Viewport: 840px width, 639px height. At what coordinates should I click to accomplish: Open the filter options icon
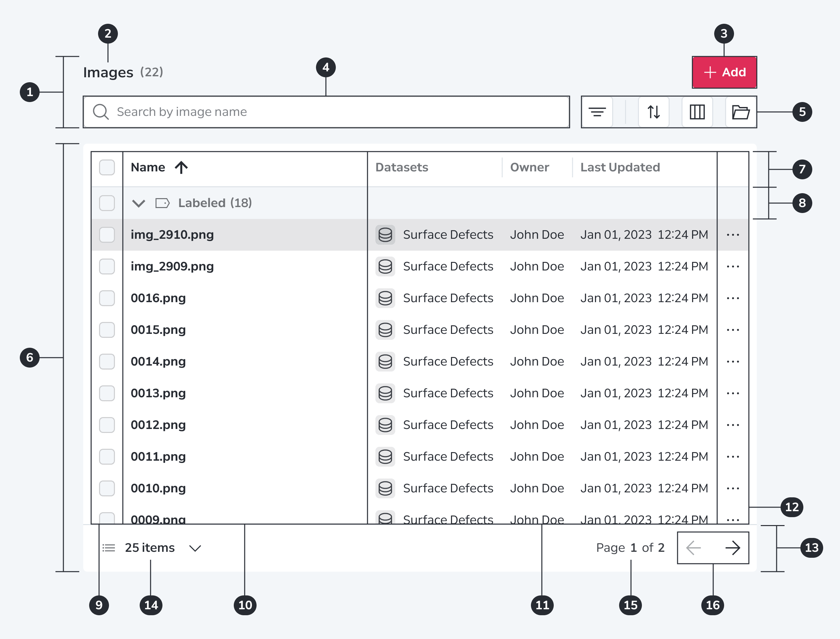click(x=597, y=112)
